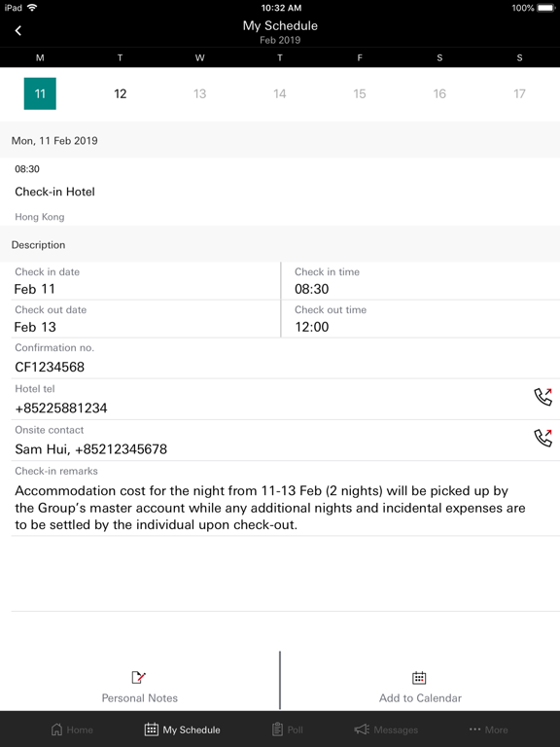Go back with the left chevron arrow
The width and height of the screenshot is (560, 747).
pos(18,31)
